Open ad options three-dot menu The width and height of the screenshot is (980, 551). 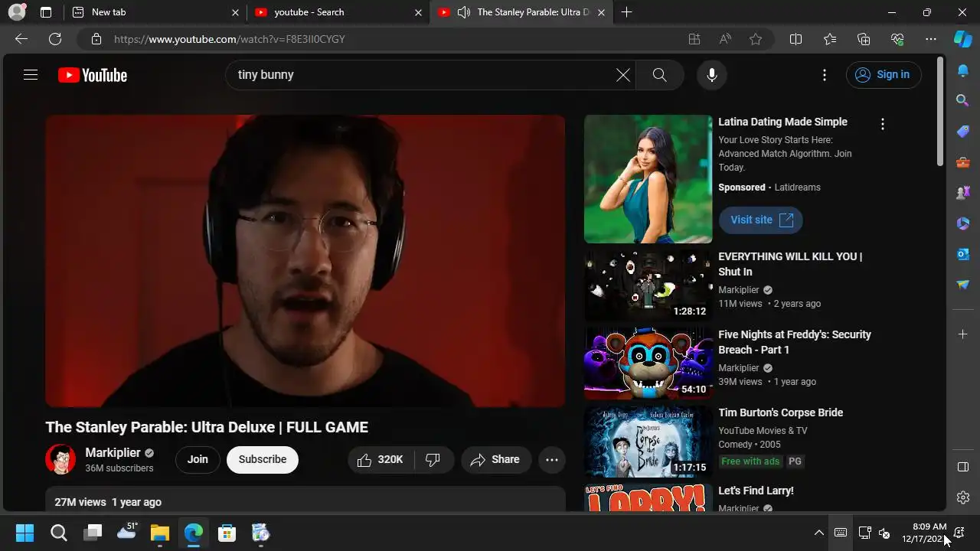[883, 124]
